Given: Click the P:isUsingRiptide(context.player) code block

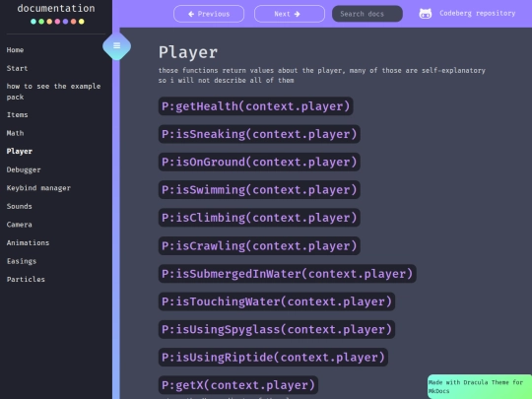Looking at the screenshot, I should click(273, 357).
